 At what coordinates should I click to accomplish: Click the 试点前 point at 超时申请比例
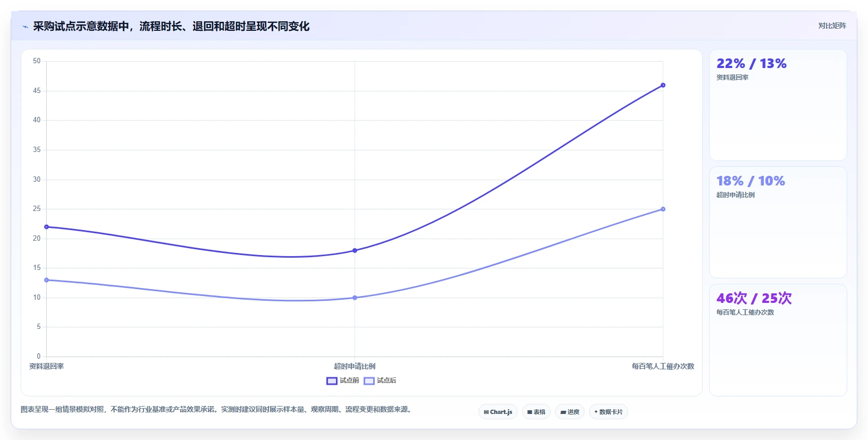click(x=355, y=250)
